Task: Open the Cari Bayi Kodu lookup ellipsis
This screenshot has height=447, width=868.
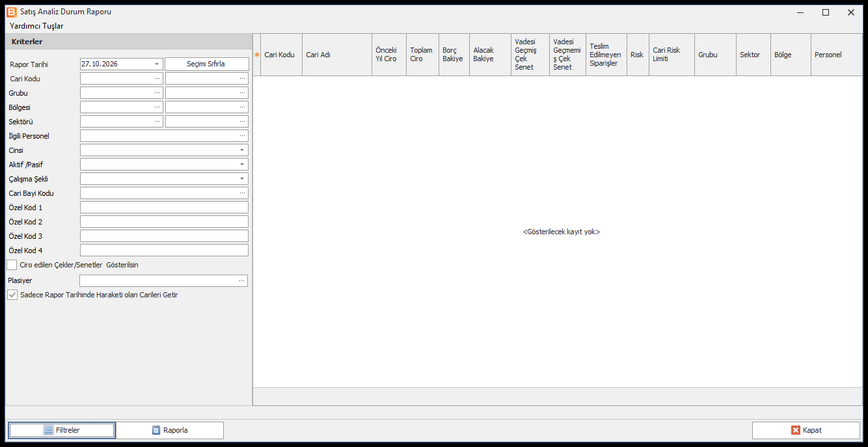Action: [242, 193]
